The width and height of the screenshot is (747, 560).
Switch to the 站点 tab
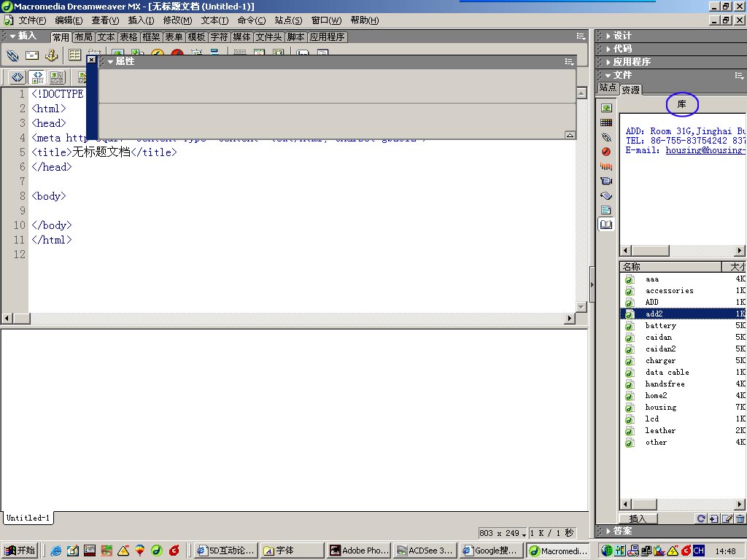(608, 88)
